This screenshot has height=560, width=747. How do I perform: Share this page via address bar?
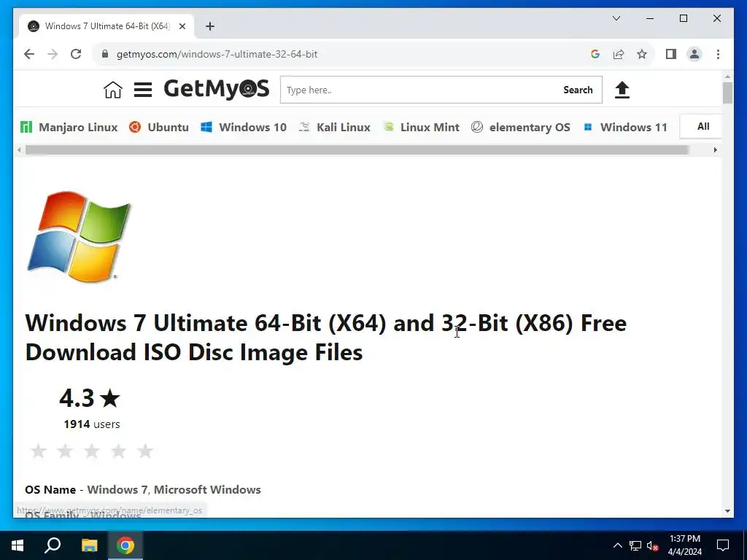tap(619, 54)
